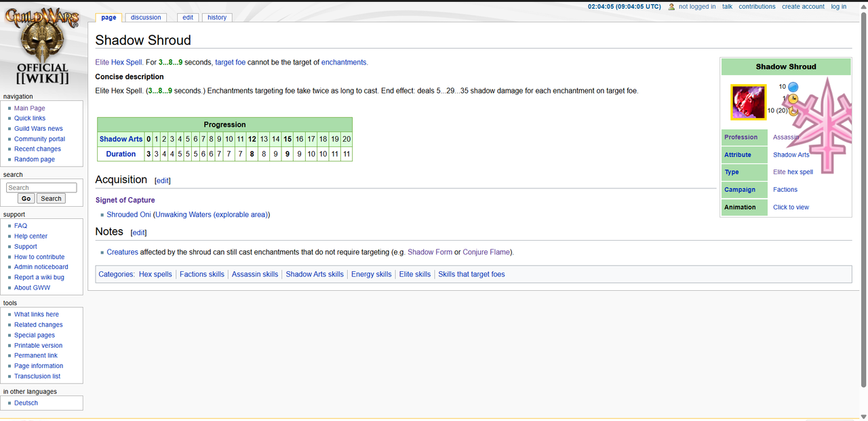
Task: Open the talk link in top bar
Action: [x=727, y=7]
